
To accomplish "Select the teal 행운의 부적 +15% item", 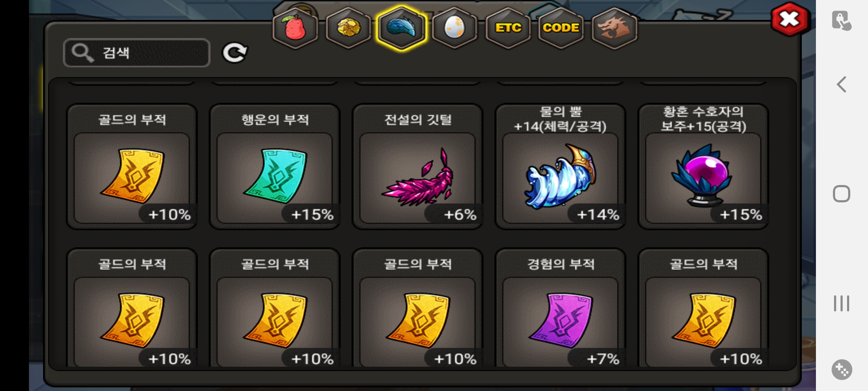I will tap(275, 167).
